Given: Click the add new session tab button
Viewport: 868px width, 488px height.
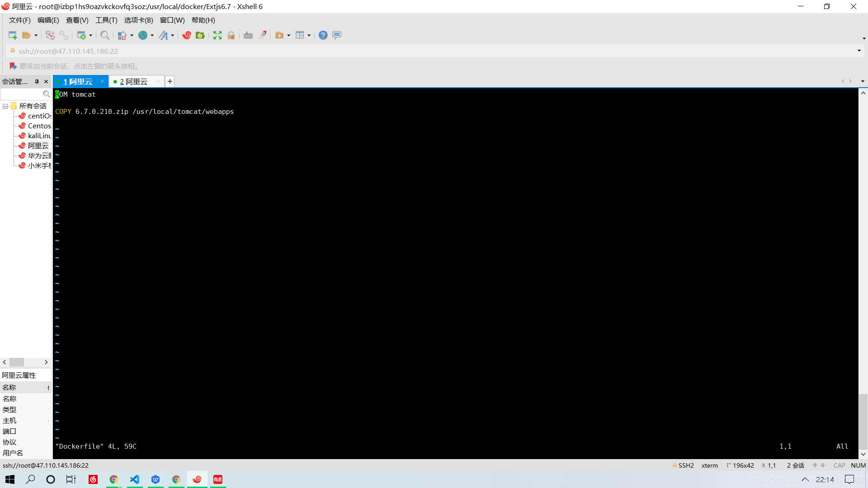Looking at the screenshot, I should click(x=170, y=81).
